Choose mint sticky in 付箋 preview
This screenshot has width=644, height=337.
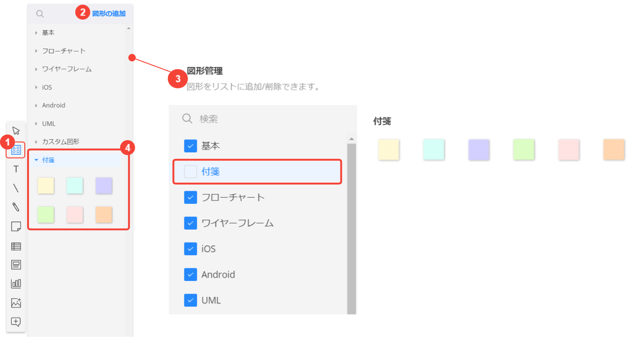pyautogui.click(x=434, y=150)
